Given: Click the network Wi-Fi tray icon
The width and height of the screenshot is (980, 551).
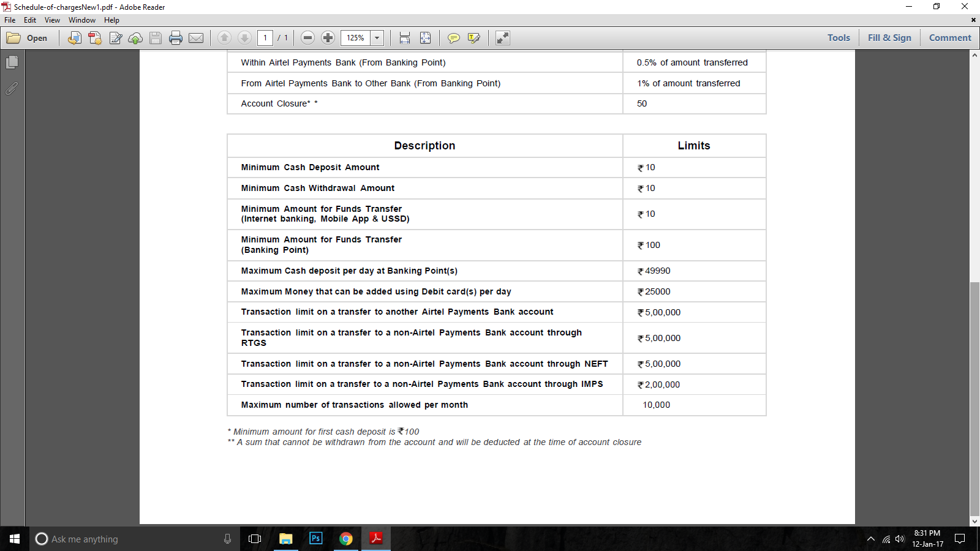Looking at the screenshot, I should click(x=886, y=539).
